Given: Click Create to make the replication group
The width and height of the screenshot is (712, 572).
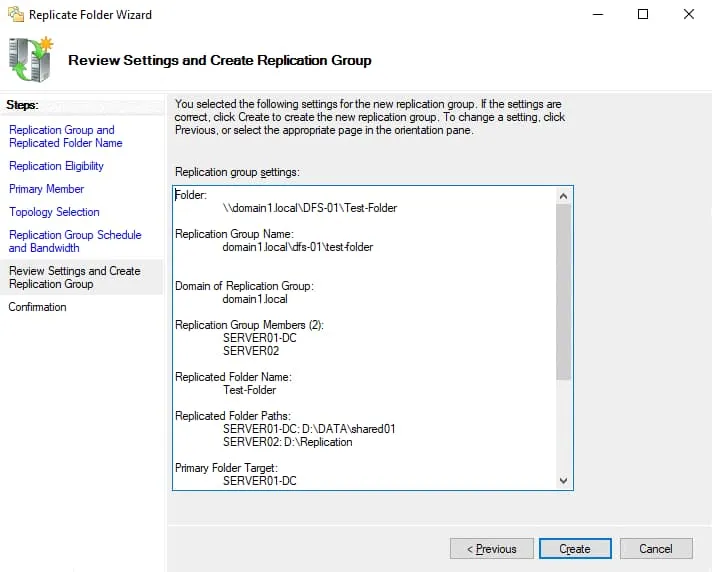Looking at the screenshot, I should pyautogui.click(x=575, y=549).
